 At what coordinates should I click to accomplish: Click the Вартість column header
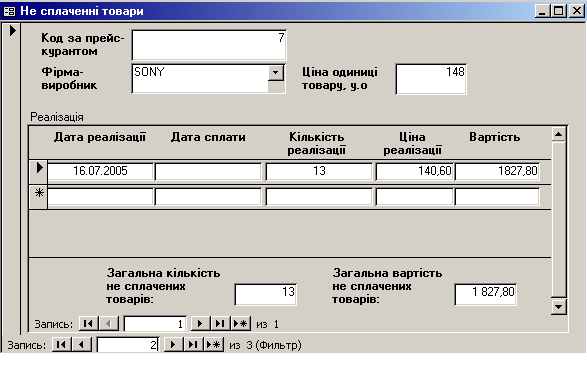tap(495, 137)
